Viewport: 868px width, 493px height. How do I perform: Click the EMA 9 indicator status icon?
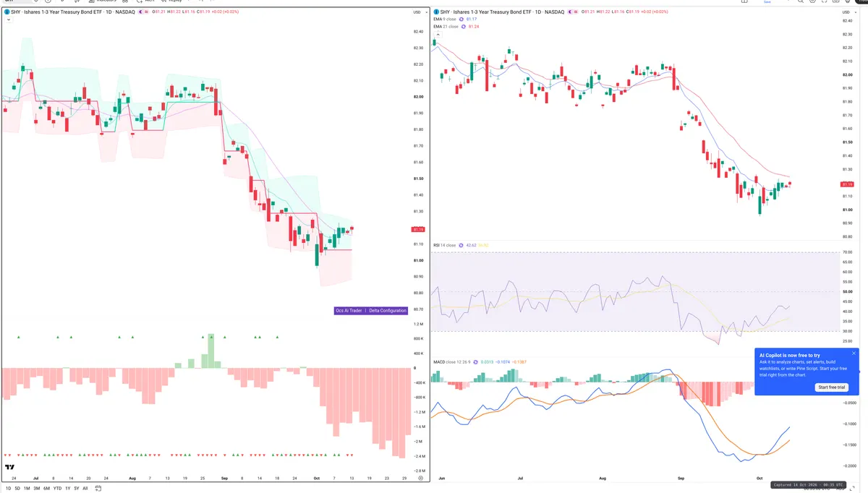tap(461, 20)
